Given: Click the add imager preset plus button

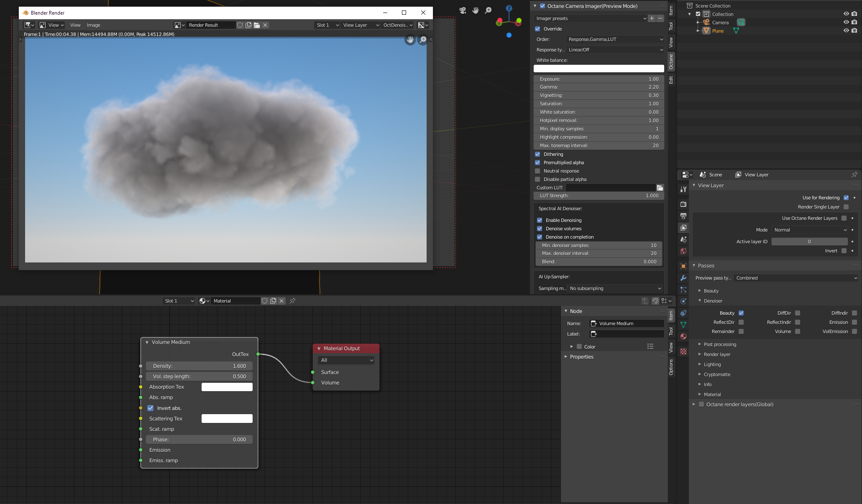Looking at the screenshot, I should coord(652,18).
